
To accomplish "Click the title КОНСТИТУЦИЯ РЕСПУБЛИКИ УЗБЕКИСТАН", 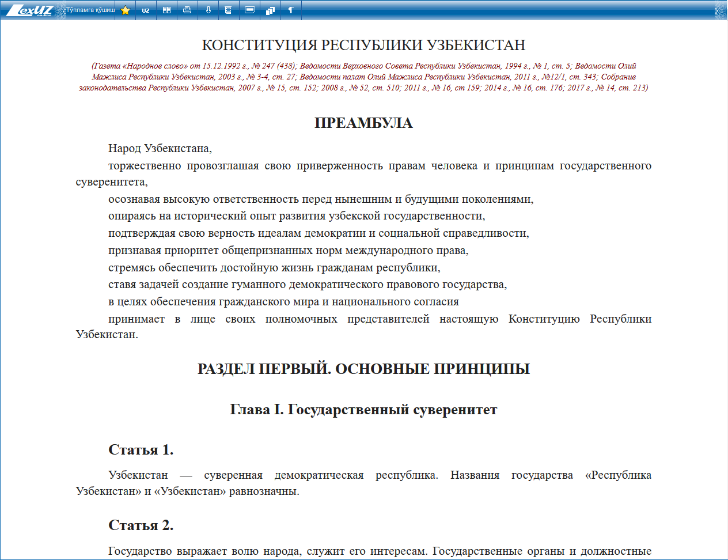I will pyautogui.click(x=363, y=45).
